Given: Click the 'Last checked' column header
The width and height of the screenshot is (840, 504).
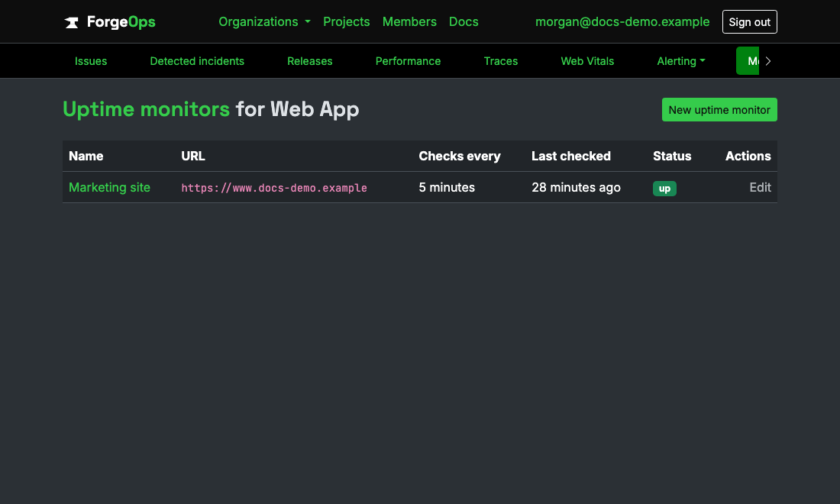Looking at the screenshot, I should click(571, 156).
